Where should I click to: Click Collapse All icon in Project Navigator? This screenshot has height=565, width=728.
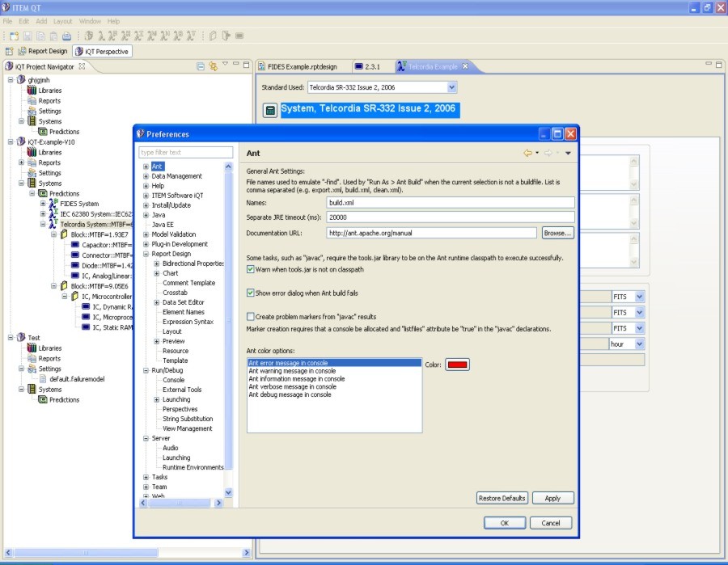[x=201, y=66]
